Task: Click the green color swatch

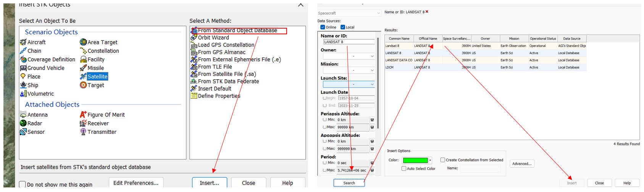Action: pyautogui.click(x=415, y=160)
